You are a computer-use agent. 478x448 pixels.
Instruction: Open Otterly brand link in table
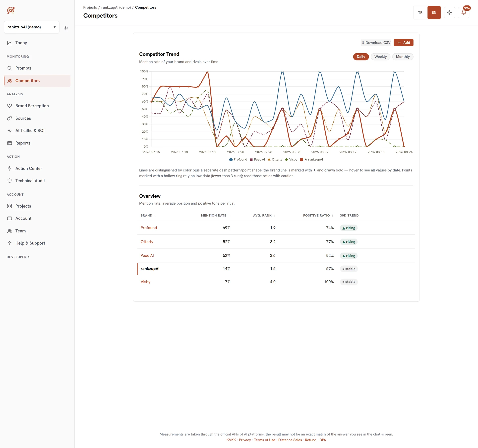pyautogui.click(x=147, y=242)
